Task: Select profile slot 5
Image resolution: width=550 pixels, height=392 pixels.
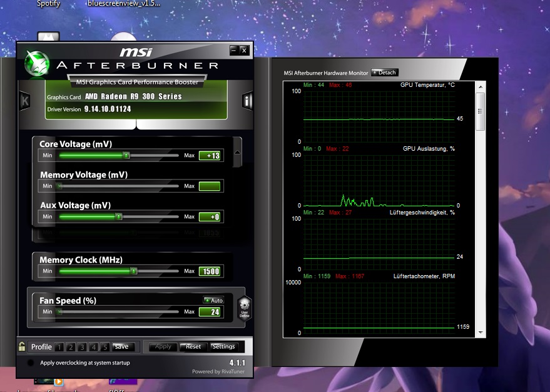Action: point(104,347)
